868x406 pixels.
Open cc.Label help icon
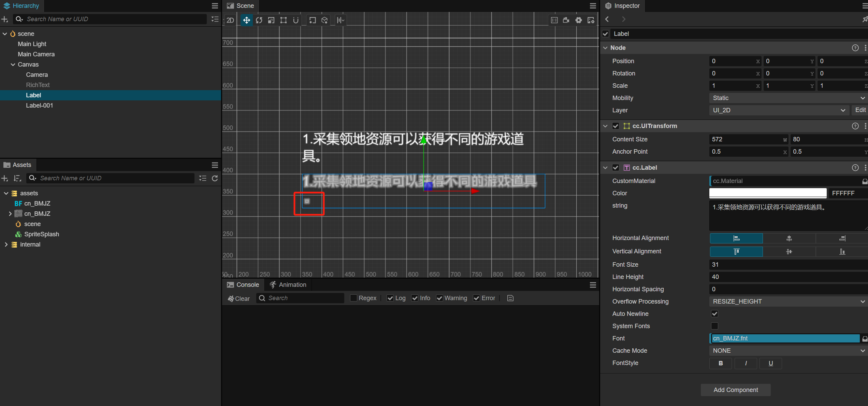coord(855,168)
